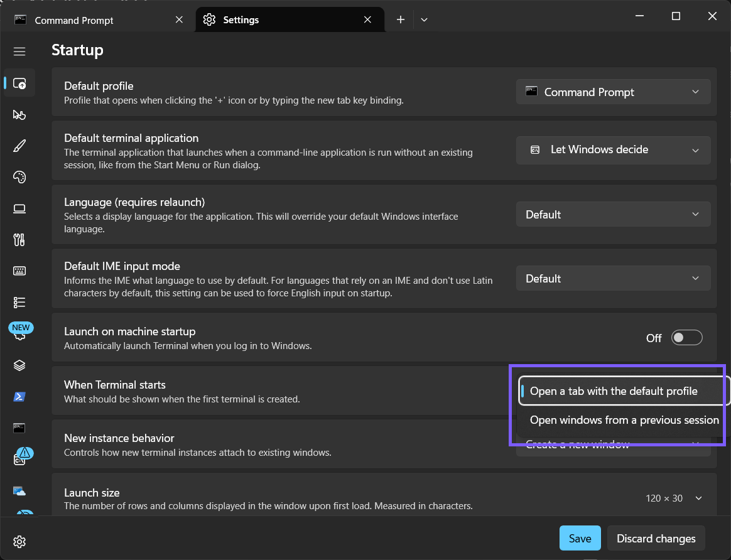The width and height of the screenshot is (731, 560).
Task: Switch to the Command Prompt tab
Action: [98, 19]
